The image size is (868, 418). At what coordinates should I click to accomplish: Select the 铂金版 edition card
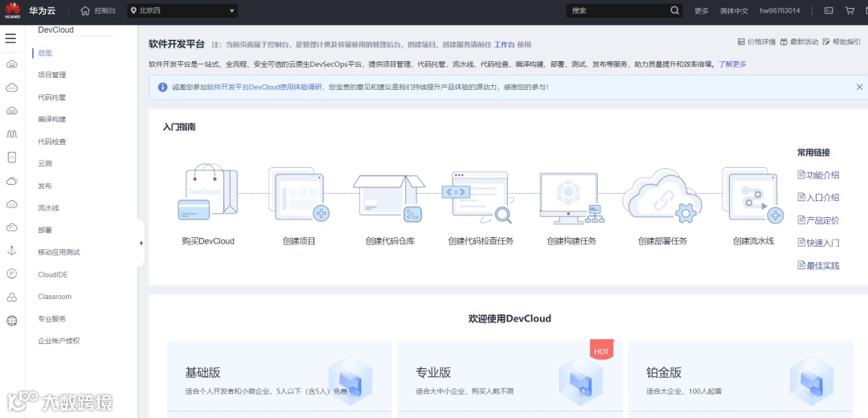pos(741,379)
